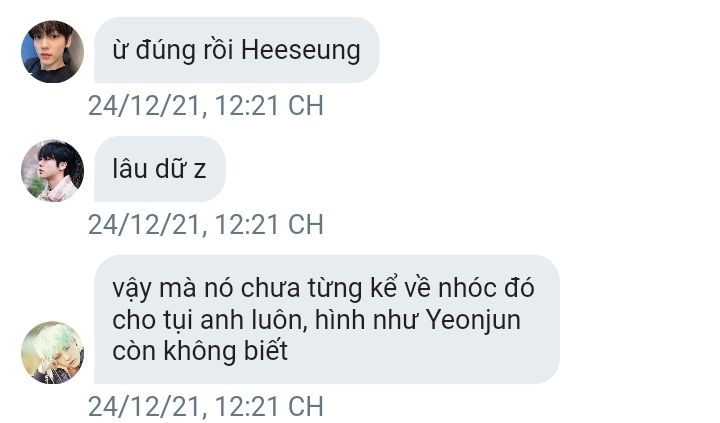Open the avatar beside the Heeseung message
The image size is (720, 423).
[x=52, y=51]
